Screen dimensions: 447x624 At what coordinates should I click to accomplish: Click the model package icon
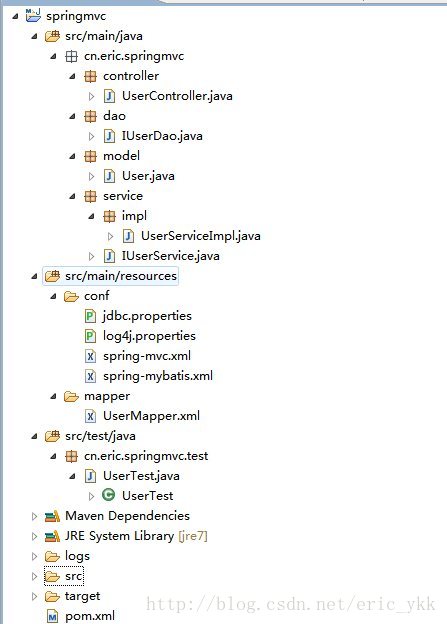click(90, 156)
